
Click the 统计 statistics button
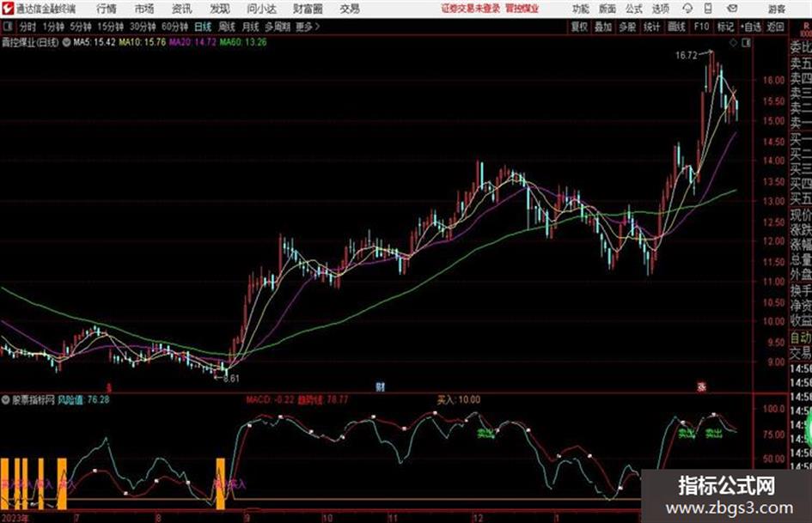(652, 27)
